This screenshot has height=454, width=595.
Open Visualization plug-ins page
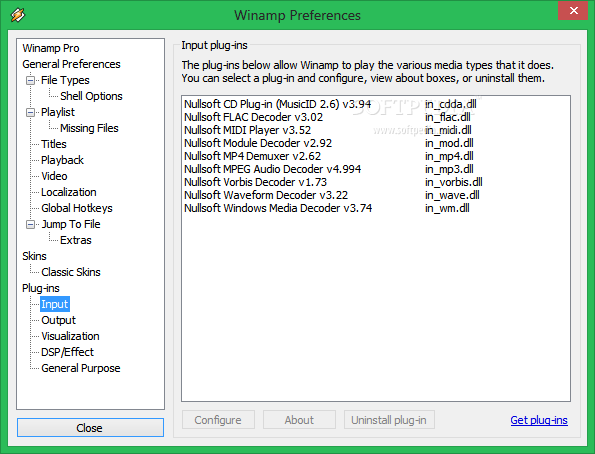pos(70,336)
